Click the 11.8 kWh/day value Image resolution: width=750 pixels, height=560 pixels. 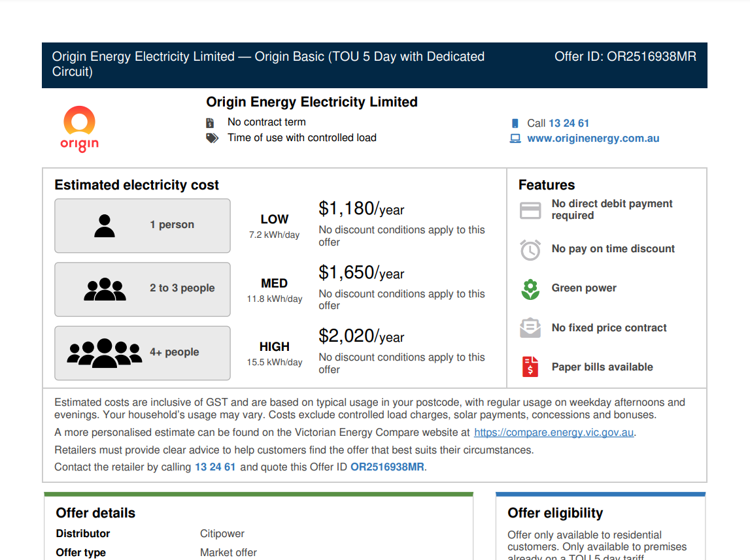pos(274,299)
